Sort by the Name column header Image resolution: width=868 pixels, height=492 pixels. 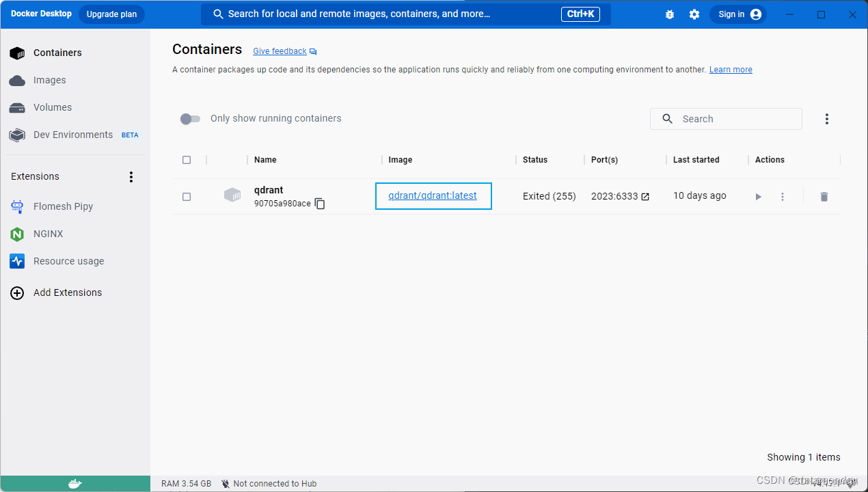click(x=265, y=160)
